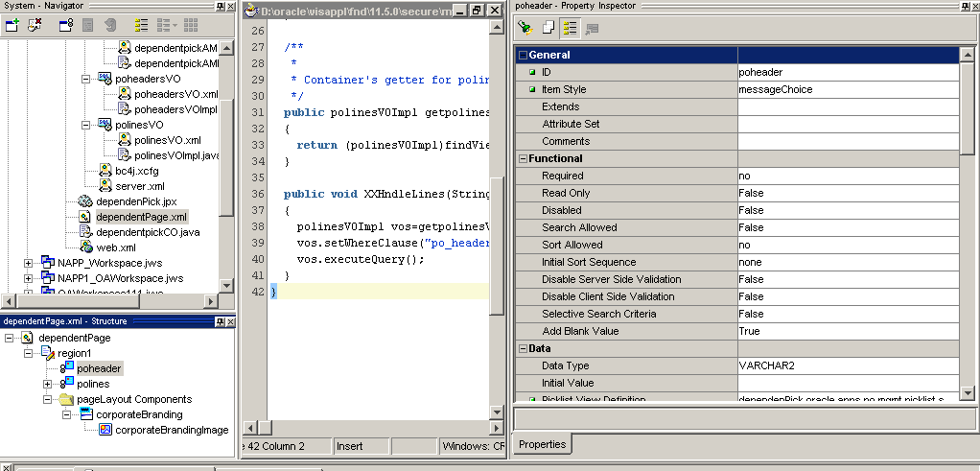Click the poheadersVO view object icon
The width and height of the screenshot is (980, 471).
(105, 79)
